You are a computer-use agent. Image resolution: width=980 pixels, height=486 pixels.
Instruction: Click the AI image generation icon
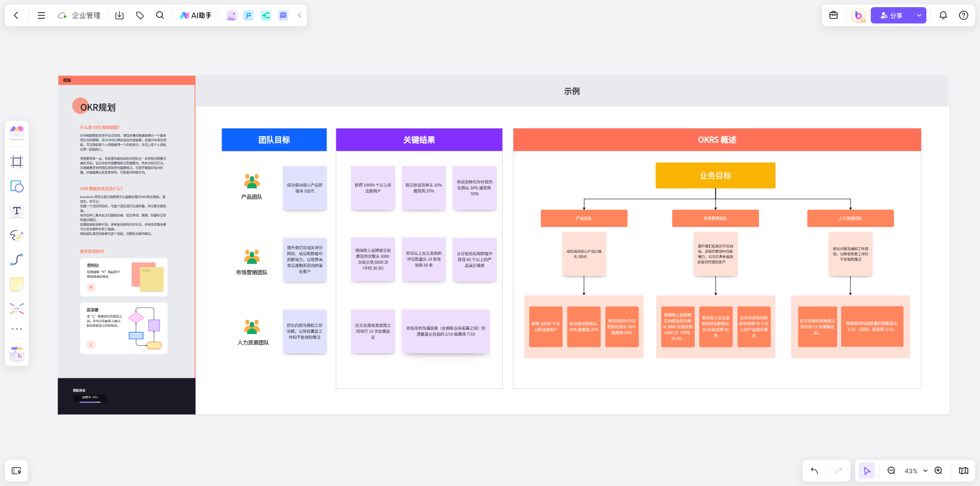[x=232, y=15]
